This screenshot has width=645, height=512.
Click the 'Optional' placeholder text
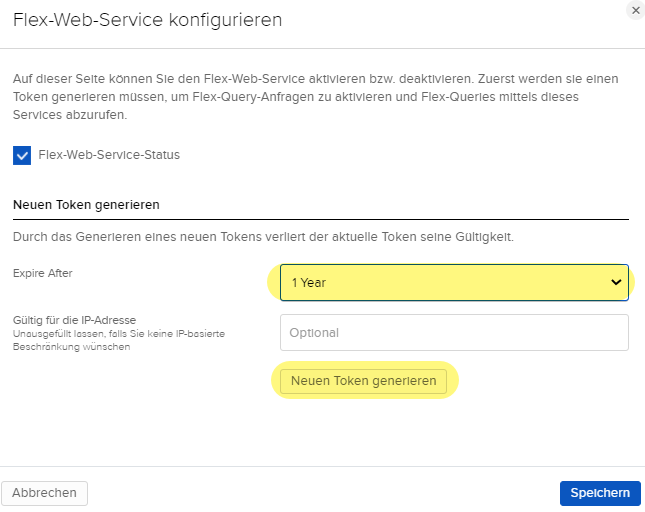(314, 332)
